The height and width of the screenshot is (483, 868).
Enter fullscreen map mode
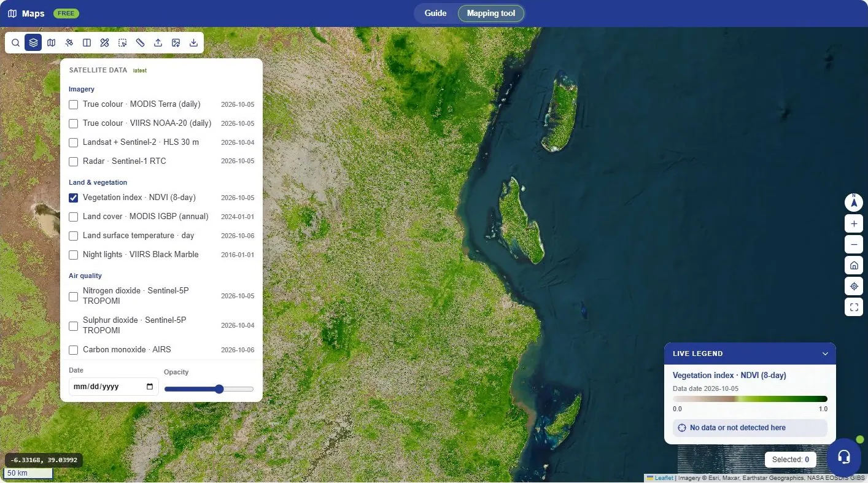click(854, 307)
